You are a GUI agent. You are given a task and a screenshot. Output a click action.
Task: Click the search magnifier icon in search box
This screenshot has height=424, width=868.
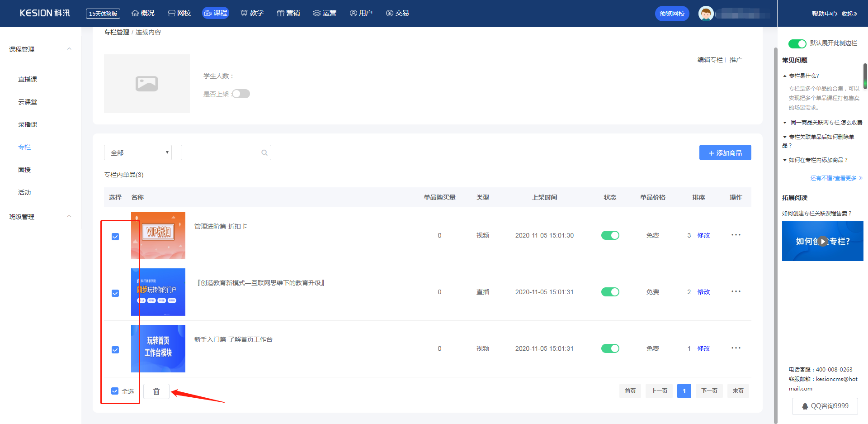[x=264, y=153]
